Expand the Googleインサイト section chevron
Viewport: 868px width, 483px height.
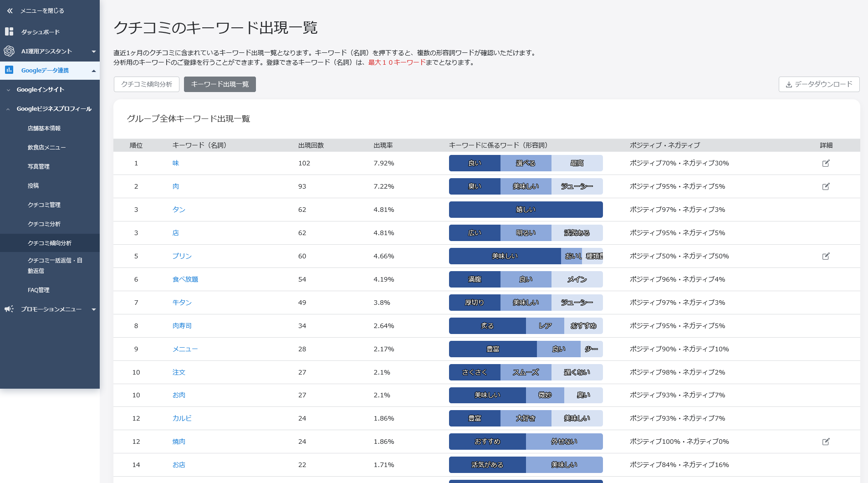pyautogui.click(x=8, y=90)
